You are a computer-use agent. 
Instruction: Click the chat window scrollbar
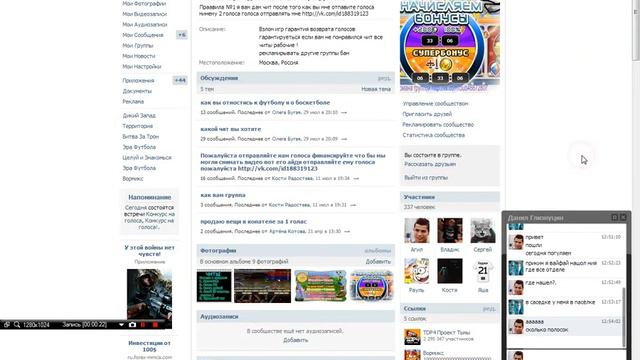[x=623, y=317]
